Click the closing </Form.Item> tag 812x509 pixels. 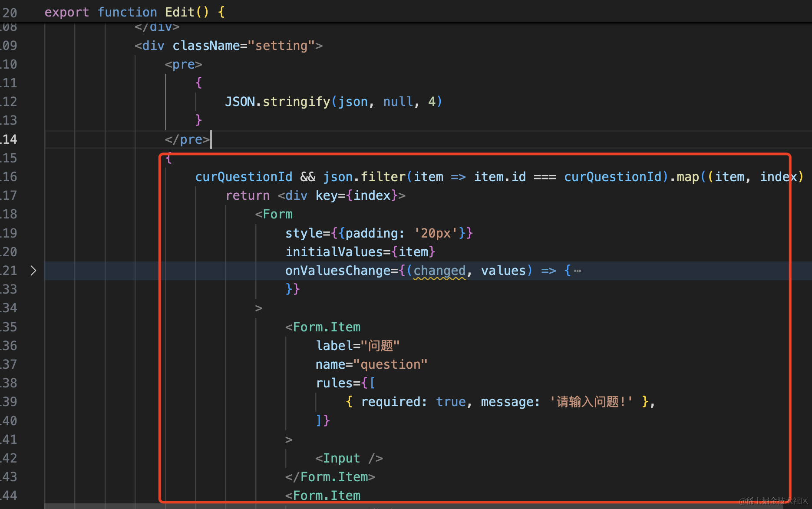pyautogui.click(x=330, y=477)
